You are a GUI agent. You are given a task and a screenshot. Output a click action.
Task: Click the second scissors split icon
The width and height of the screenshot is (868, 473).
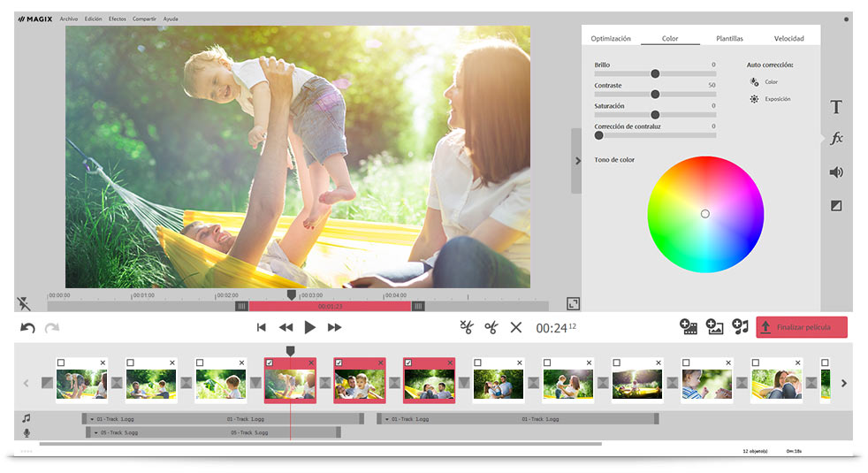(491, 327)
